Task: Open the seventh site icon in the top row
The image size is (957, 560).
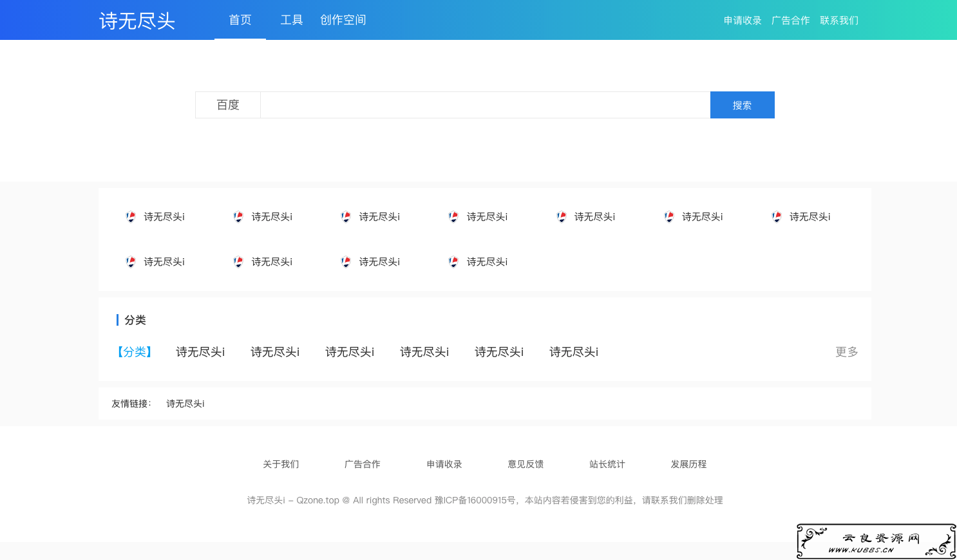Action: coord(777,217)
